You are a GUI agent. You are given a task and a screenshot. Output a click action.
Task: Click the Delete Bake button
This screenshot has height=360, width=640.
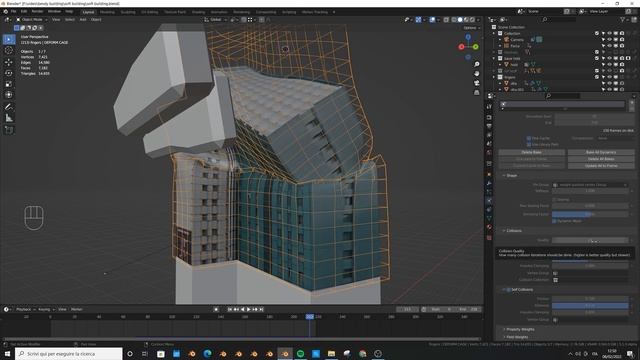pyautogui.click(x=532, y=152)
